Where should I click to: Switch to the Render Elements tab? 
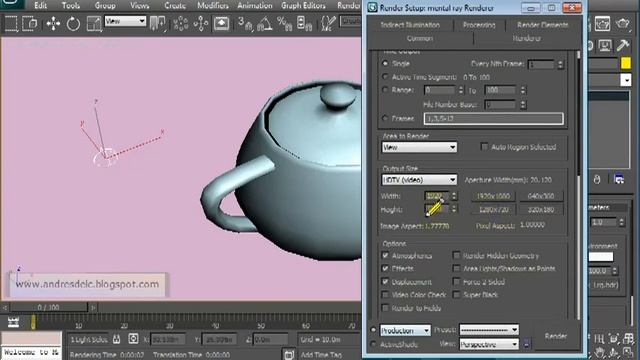542,25
